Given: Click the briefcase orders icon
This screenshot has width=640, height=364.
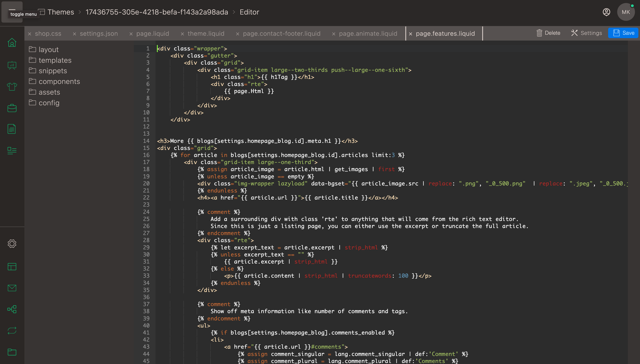Looking at the screenshot, I should coord(12,108).
